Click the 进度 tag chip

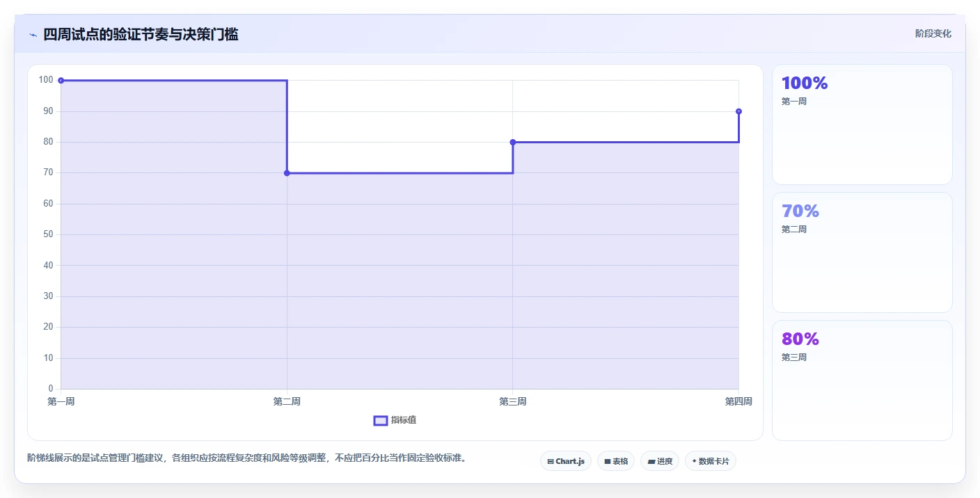point(660,461)
